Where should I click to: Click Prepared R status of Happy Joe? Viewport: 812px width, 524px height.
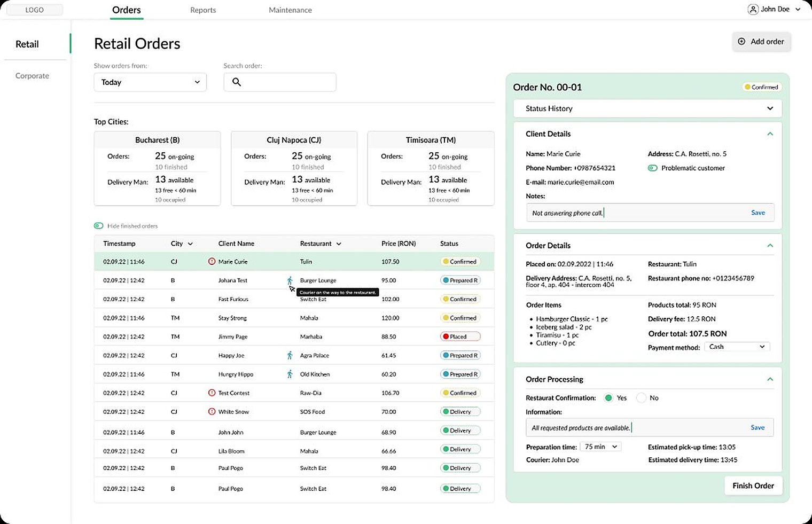coord(460,355)
